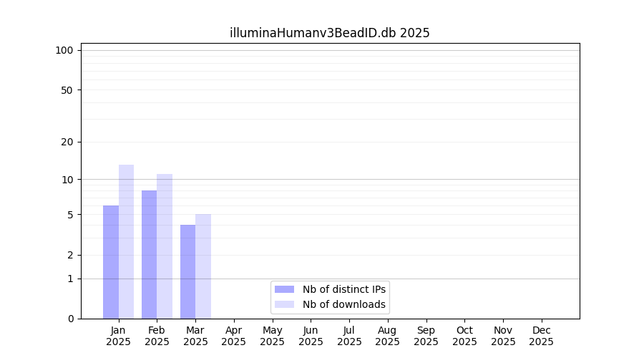644x358 pixels.
Task: Click the dark blue distinct IPs legend swatch
Action: pos(284,289)
